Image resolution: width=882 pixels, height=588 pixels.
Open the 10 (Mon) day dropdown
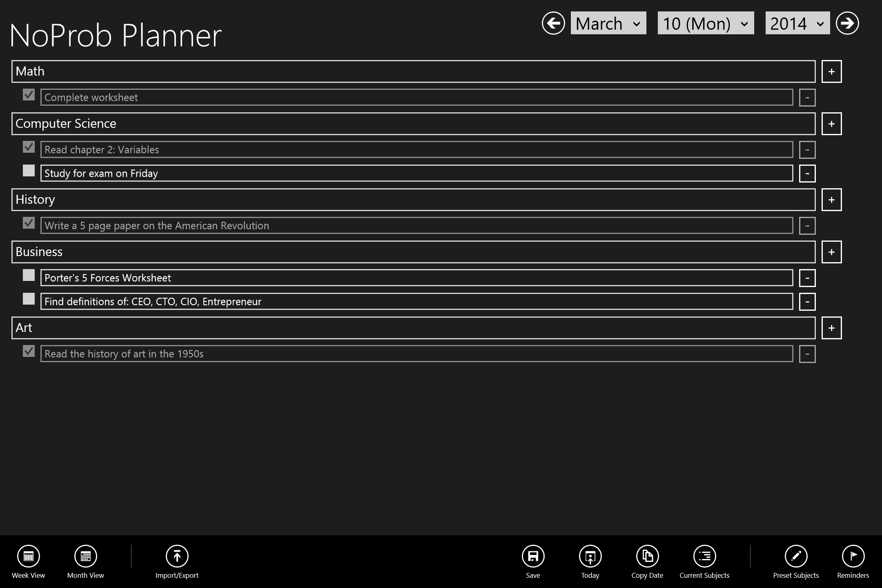[x=705, y=23]
